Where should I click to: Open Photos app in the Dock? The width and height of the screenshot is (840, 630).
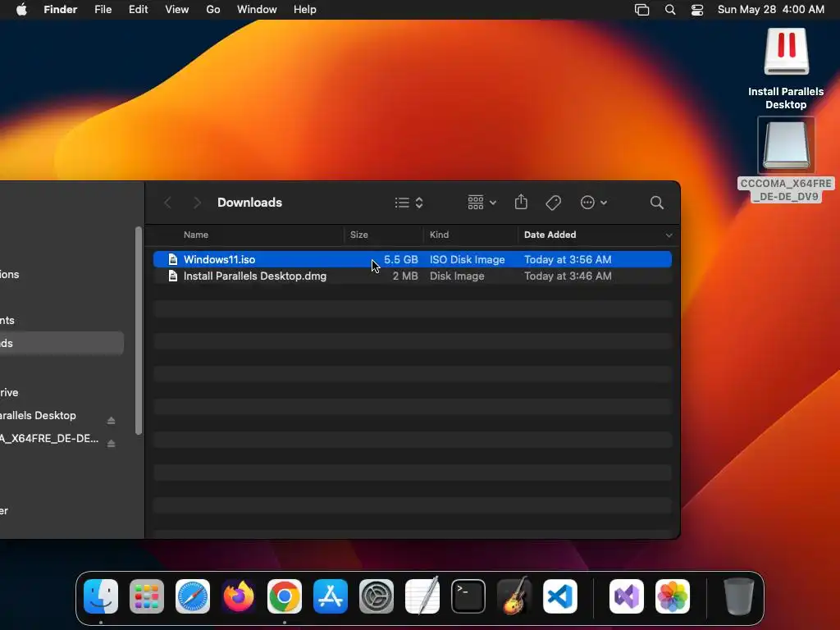pos(673,596)
